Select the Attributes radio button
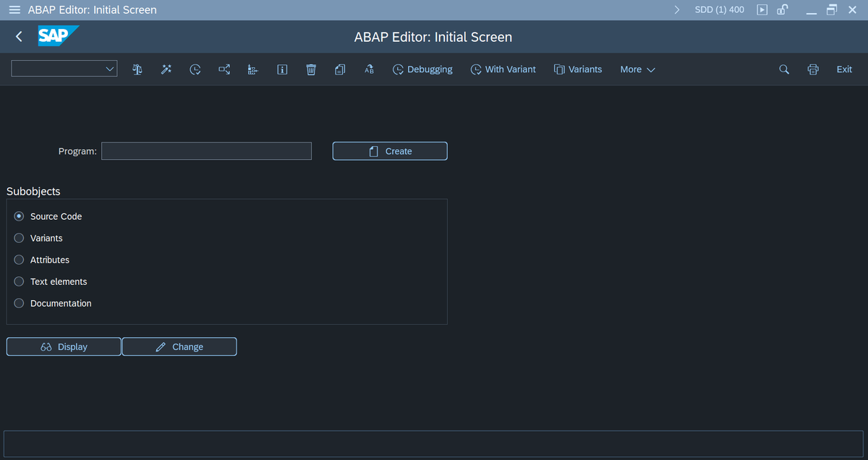Image resolution: width=868 pixels, height=460 pixels. tap(20, 260)
